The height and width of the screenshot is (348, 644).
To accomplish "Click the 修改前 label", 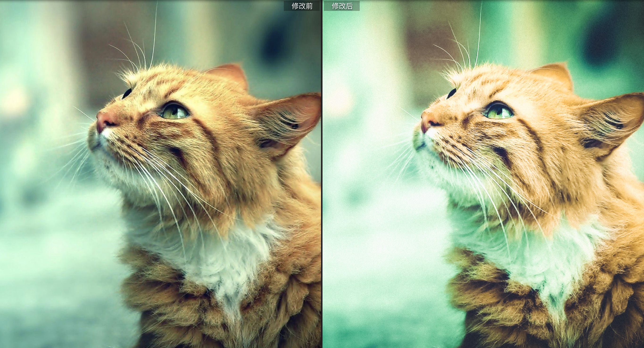I will click(x=302, y=6).
